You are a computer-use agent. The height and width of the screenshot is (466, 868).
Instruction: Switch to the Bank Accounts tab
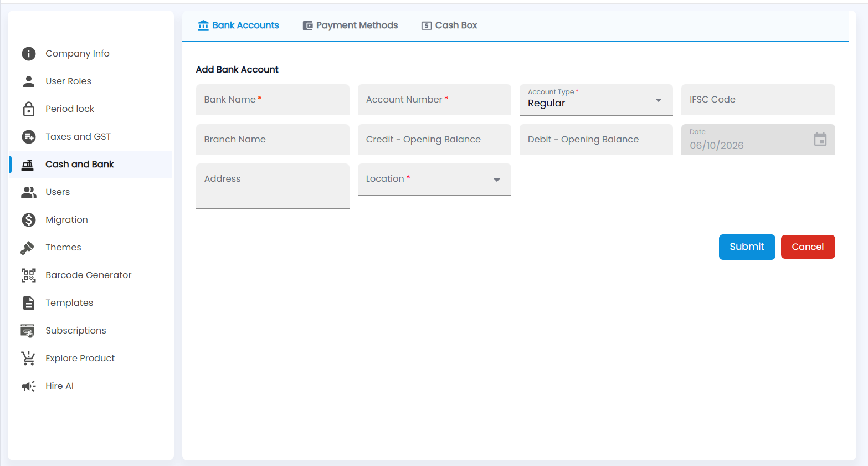click(239, 25)
